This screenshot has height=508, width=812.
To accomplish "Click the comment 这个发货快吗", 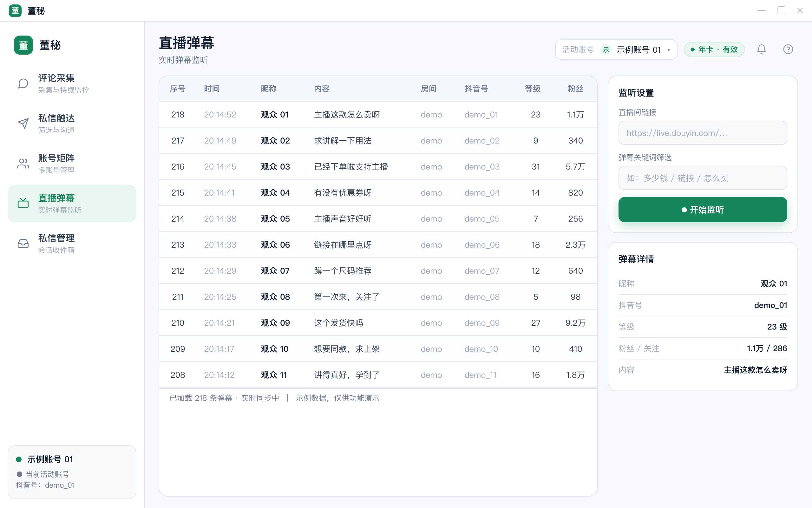I will [338, 323].
